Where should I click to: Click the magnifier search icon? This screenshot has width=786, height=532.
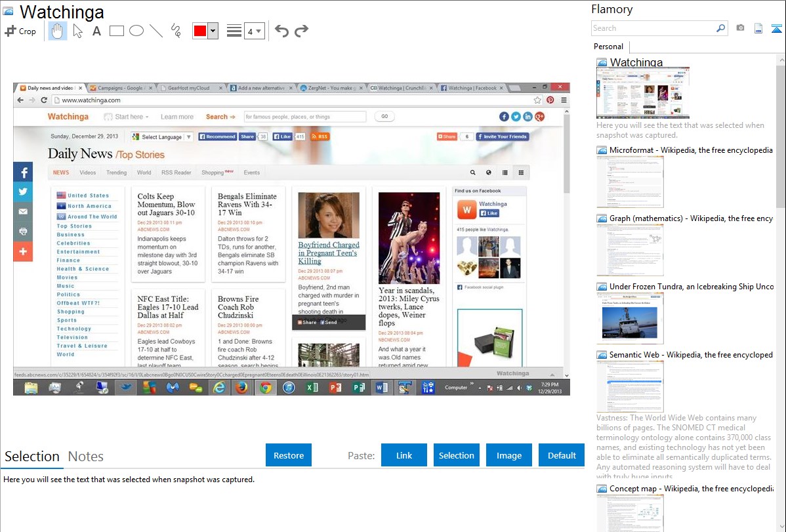pos(721,28)
